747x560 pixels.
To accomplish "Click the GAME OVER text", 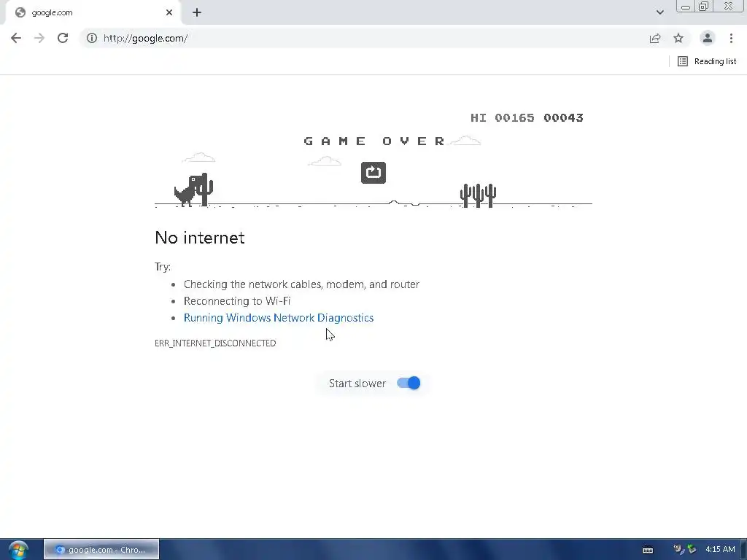I will (374, 141).
